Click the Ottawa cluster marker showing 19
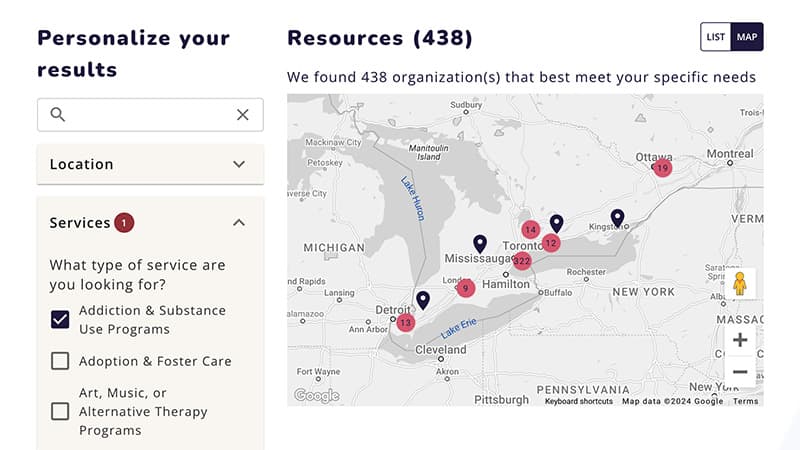 [x=662, y=168]
